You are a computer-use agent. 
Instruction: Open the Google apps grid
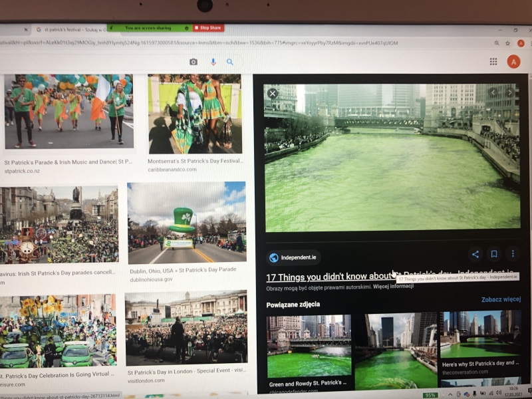(x=493, y=61)
